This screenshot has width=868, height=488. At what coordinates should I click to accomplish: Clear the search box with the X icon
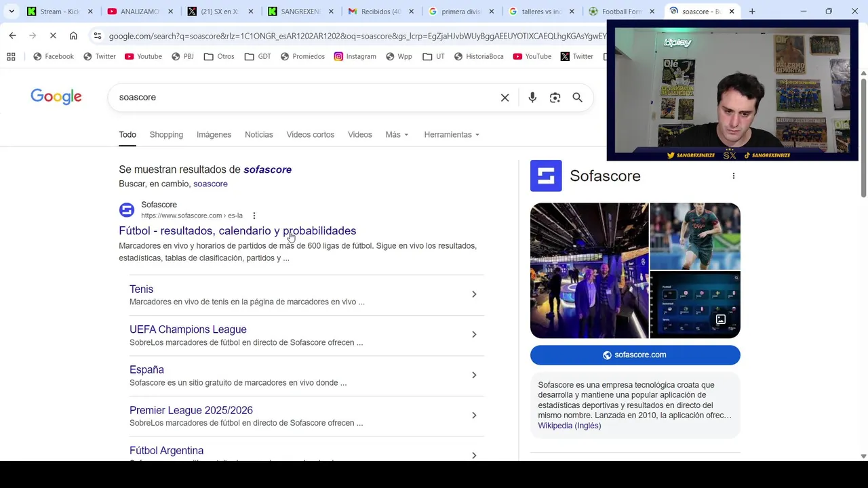(x=505, y=98)
